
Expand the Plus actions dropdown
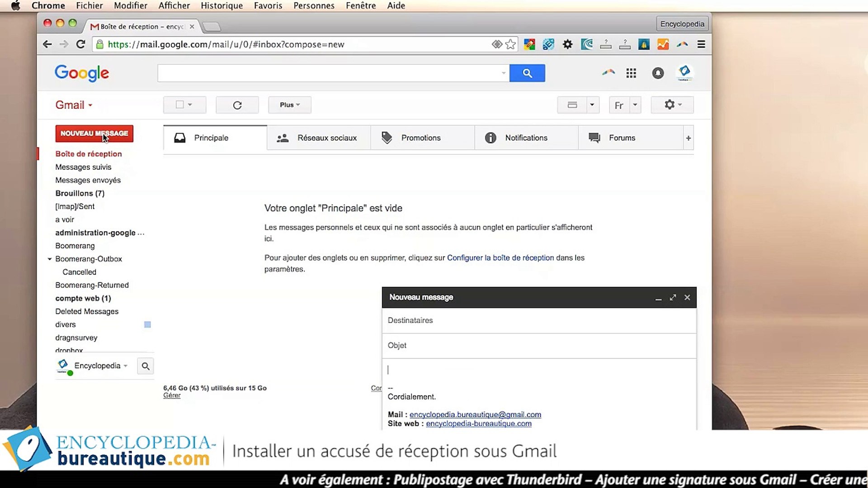[x=289, y=105]
